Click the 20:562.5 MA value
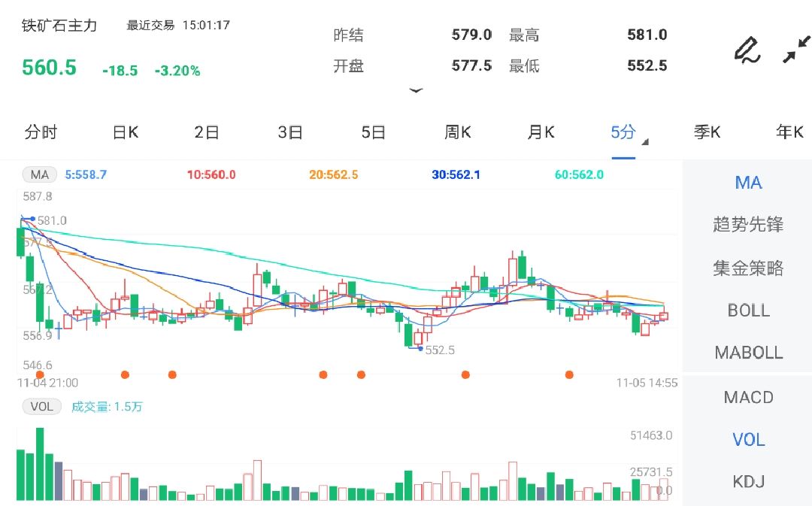812x506 pixels. pos(334,175)
